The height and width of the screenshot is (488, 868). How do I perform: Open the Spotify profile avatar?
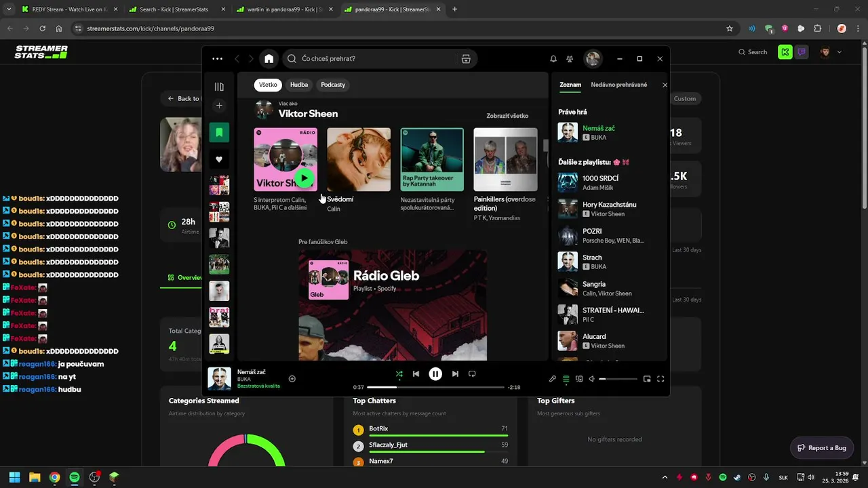(x=593, y=59)
